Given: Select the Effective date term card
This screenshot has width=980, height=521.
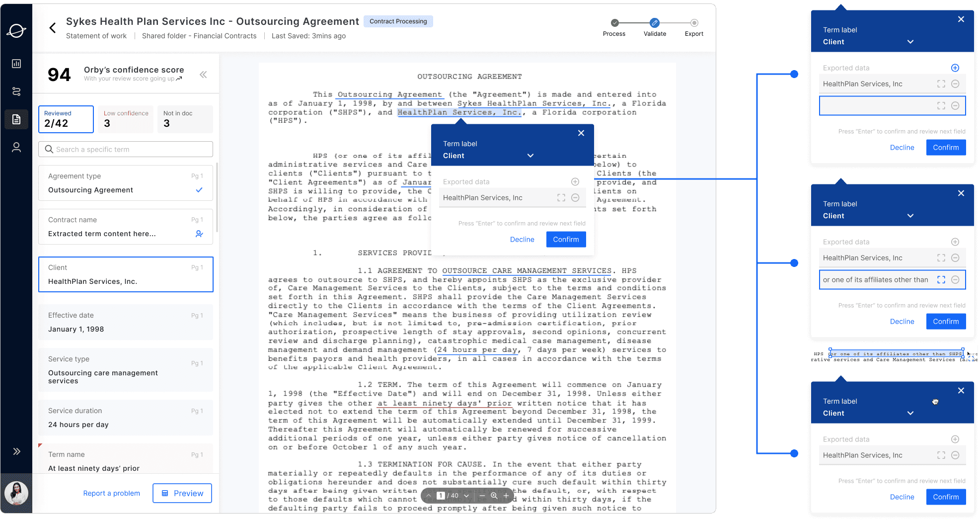Looking at the screenshot, I should pos(126,322).
